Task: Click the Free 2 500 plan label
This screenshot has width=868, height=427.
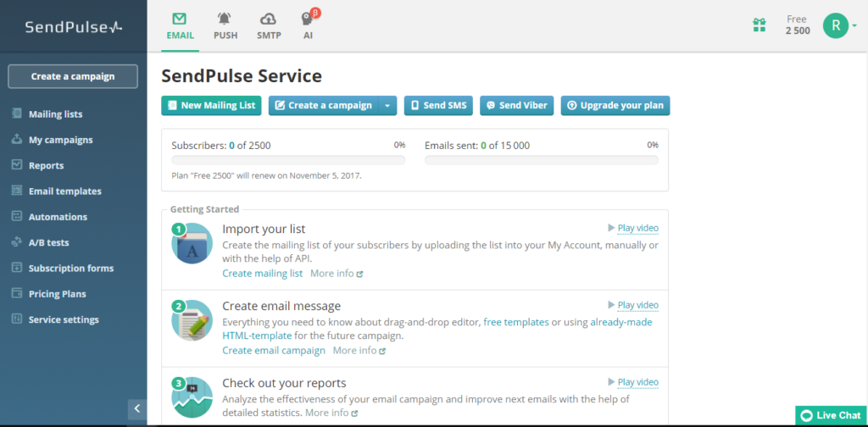Action: [797, 25]
